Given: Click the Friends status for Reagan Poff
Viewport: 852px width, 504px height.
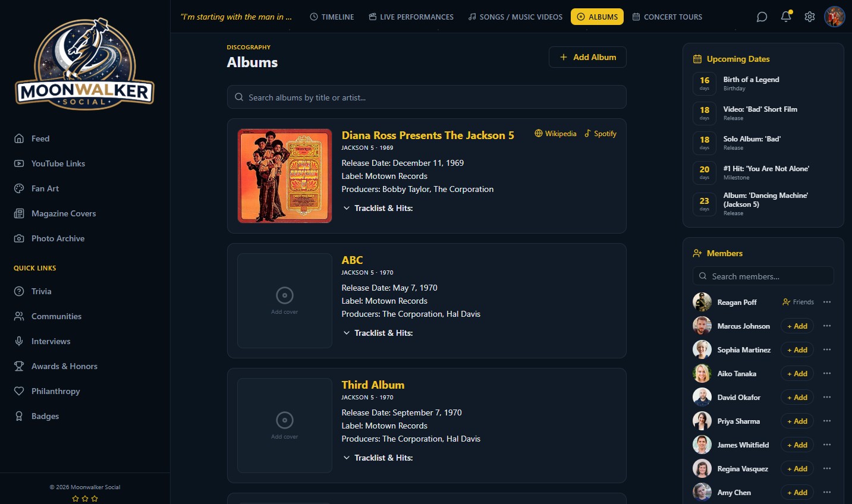Looking at the screenshot, I should pyautogui.click(x=798, y=302).
